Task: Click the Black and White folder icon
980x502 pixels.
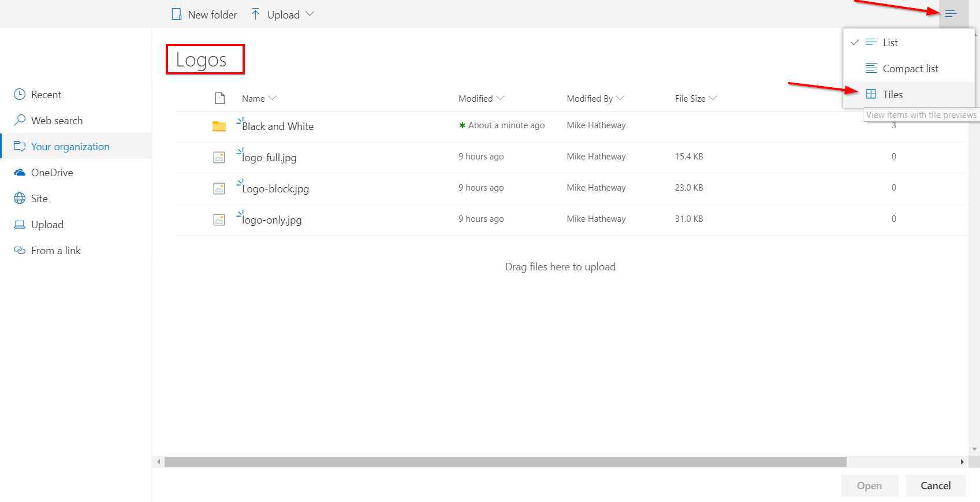Action: (219, 126)
